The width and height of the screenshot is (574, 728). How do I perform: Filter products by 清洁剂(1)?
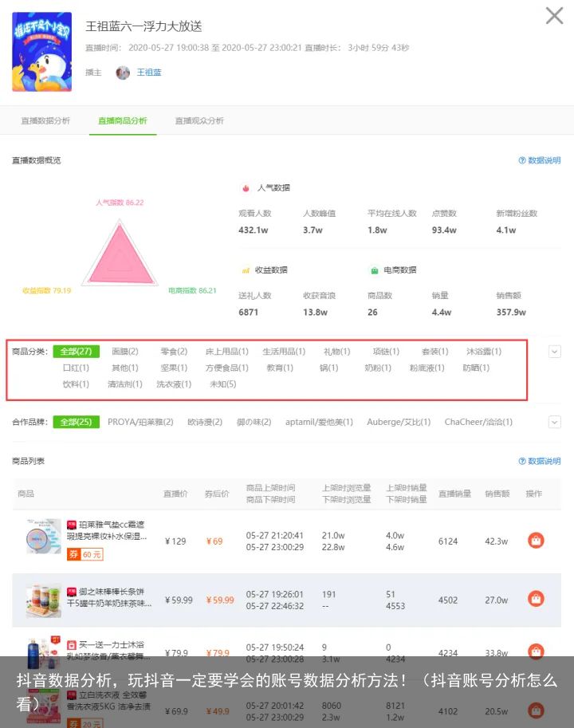pyautogui.click(x=125, y=384)
